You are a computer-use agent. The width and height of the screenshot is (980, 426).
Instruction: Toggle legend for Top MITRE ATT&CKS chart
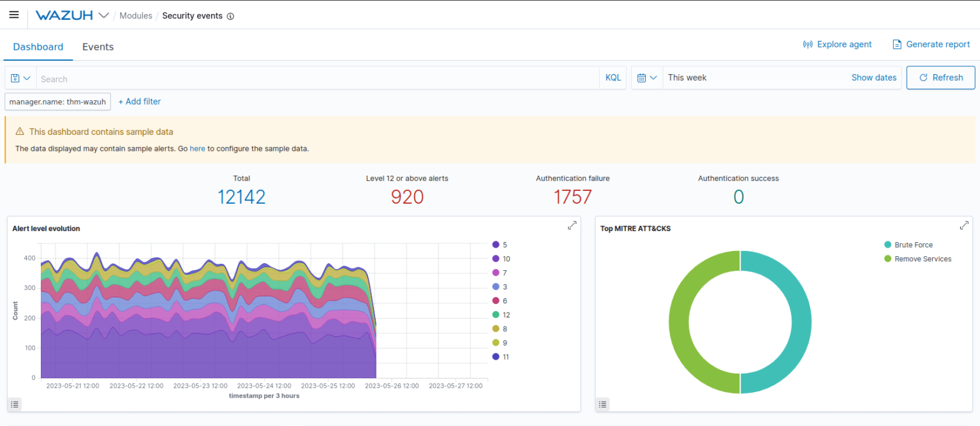tap(603, 404)
